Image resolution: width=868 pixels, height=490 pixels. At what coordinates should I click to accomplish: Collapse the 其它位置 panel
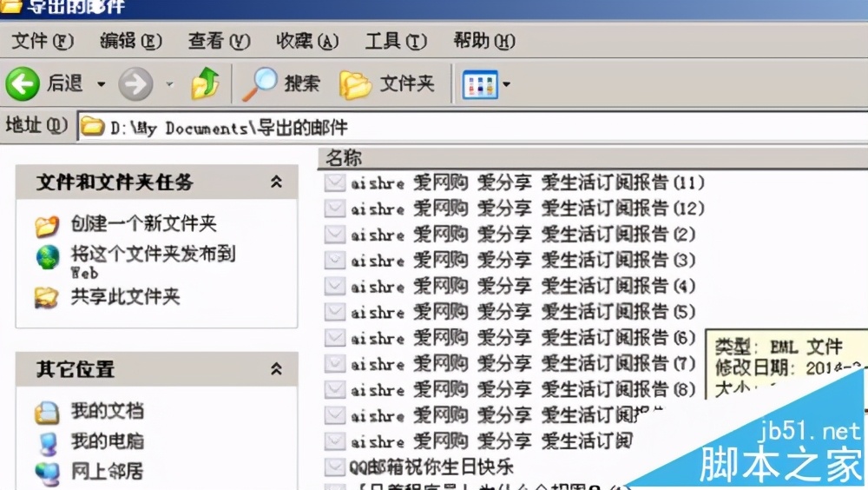coord(276,368)
